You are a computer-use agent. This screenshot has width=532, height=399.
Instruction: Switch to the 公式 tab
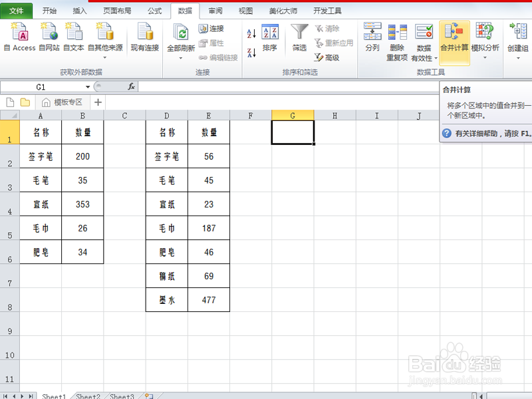[155, 11]
